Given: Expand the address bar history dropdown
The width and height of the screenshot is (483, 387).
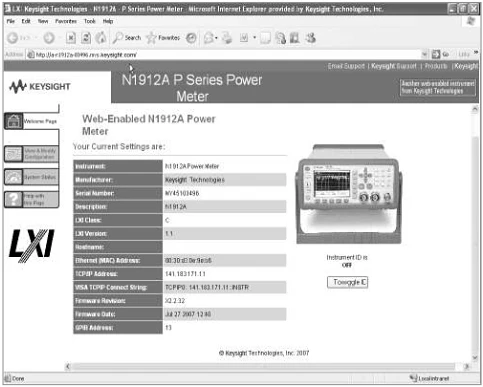Looking at the screenshot, I should [424, 54].
